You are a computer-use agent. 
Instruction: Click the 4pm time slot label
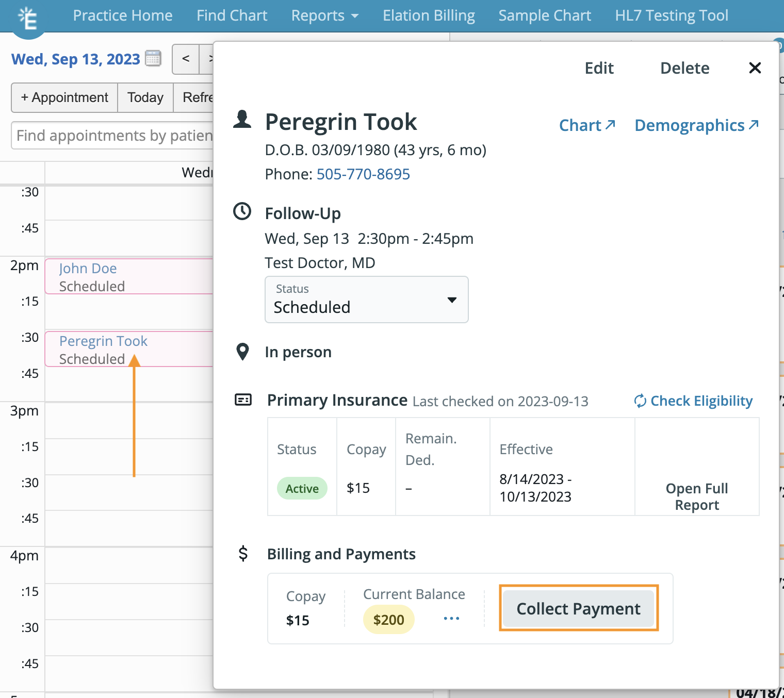coord(24,556)
